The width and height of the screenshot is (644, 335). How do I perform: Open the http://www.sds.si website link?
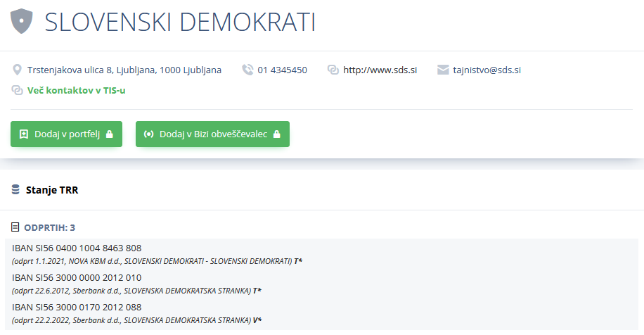point(380,70)
